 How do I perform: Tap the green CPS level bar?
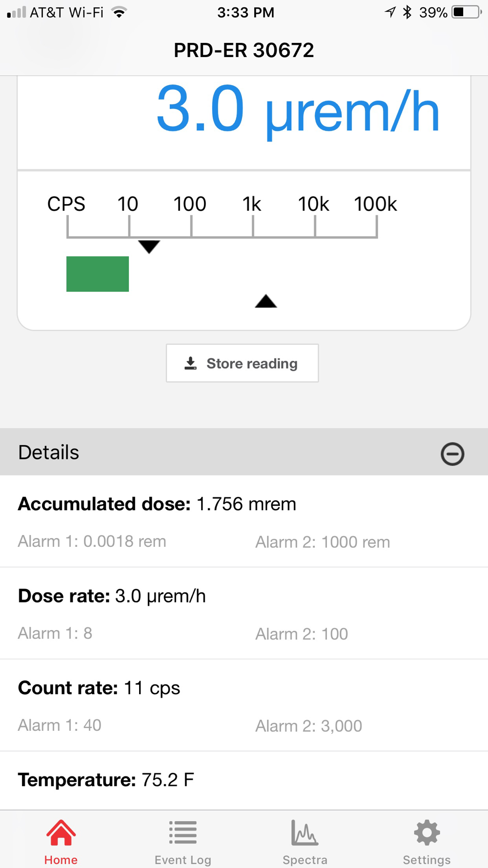point(98,274)
